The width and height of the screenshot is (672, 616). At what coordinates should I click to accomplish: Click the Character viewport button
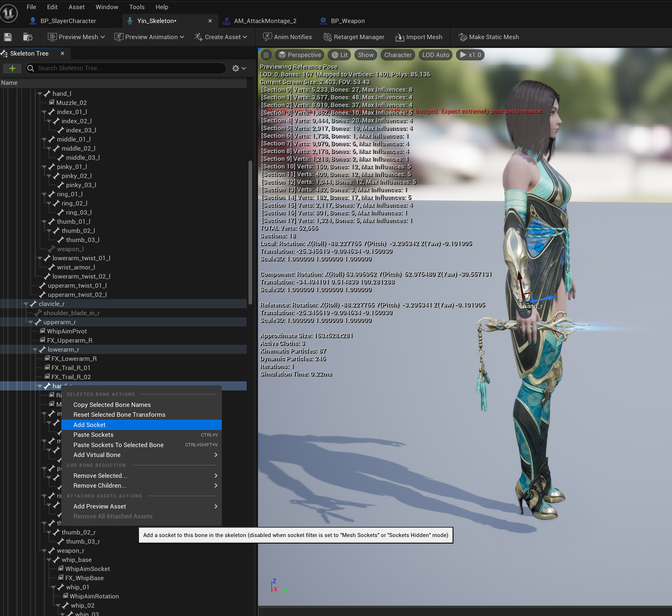click(x=398, y=55)
